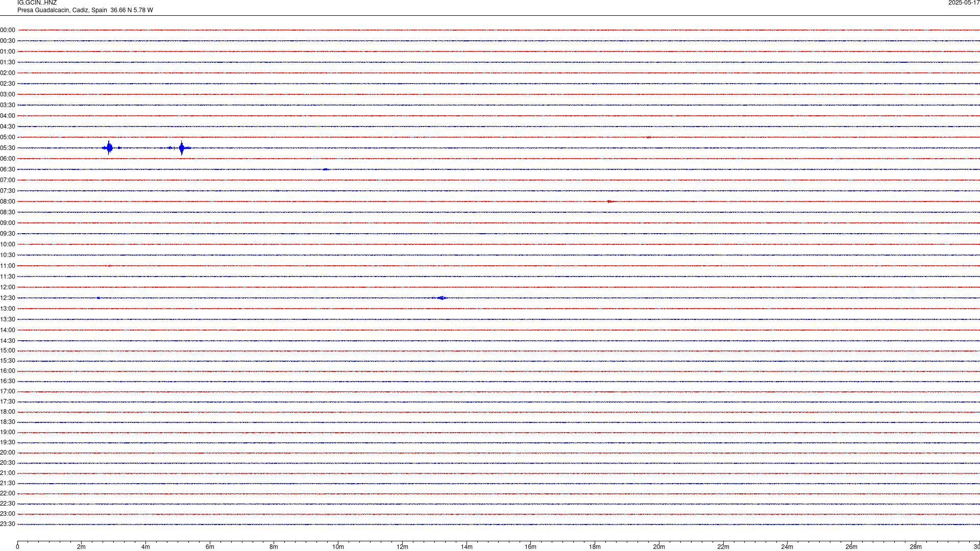Click the early small blip on 12:30 trace
The height and width of the screenshot is (551, 980).
coord(99,298)
